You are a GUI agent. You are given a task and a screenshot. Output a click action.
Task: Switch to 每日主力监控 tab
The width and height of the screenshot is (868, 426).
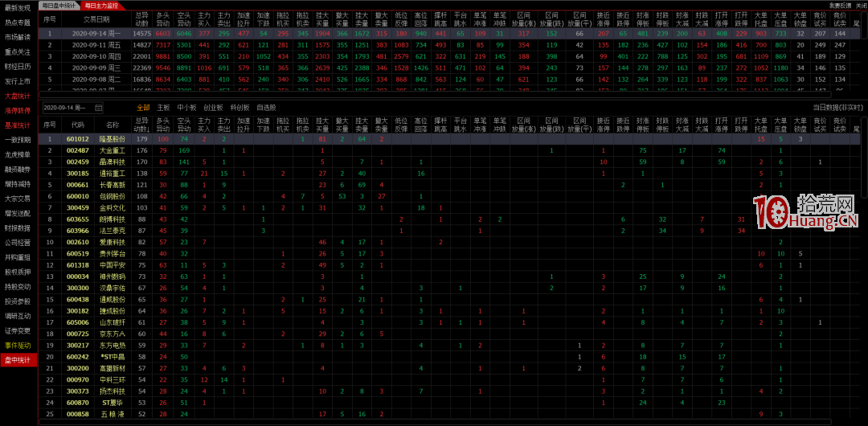tap(100, 5)
